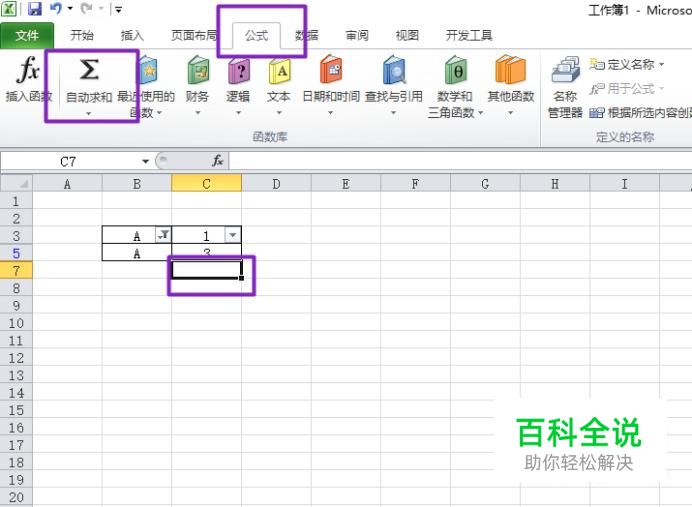This screenshot has width=692, height=507.
Task: Select column I header
Action: (x=624, y=184)
